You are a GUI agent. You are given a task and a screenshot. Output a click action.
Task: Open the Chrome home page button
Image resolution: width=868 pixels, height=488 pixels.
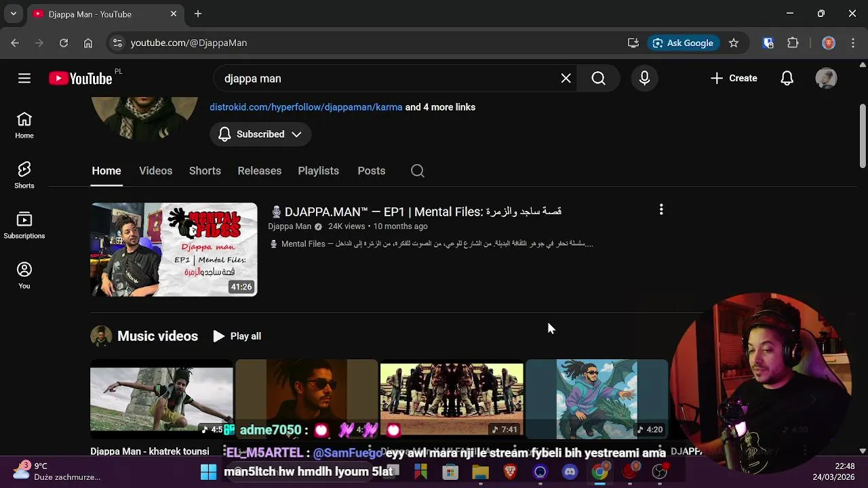click(x=88, y=43)
